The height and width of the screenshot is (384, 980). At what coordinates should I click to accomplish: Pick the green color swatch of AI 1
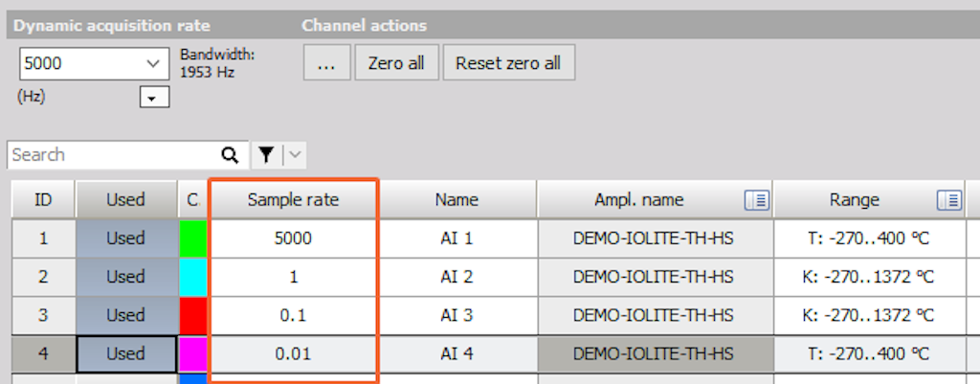point(193,238)
